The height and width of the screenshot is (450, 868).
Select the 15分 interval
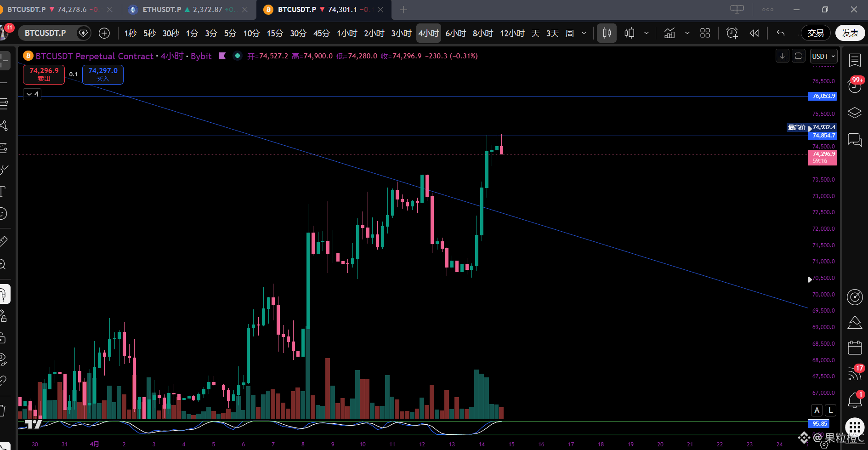point(275,33)
